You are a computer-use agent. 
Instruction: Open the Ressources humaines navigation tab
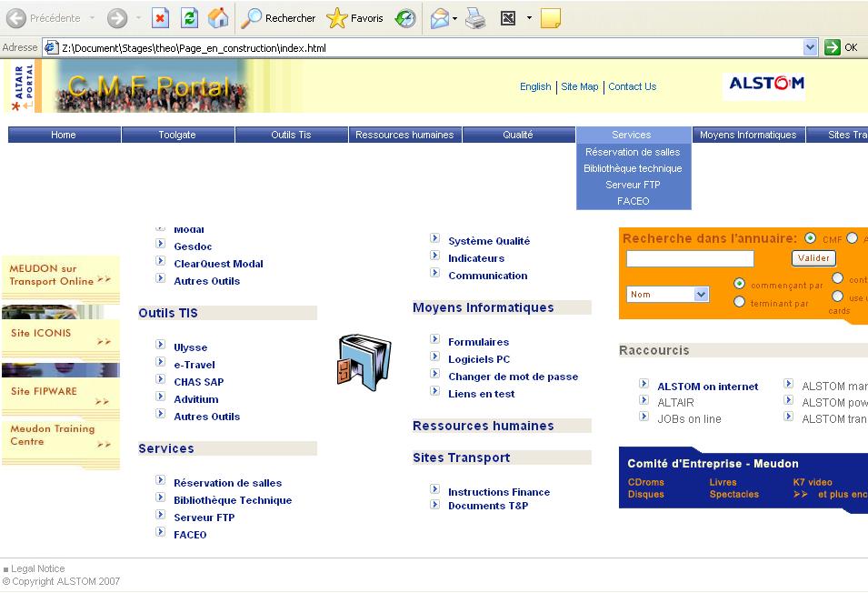(404, 135)
